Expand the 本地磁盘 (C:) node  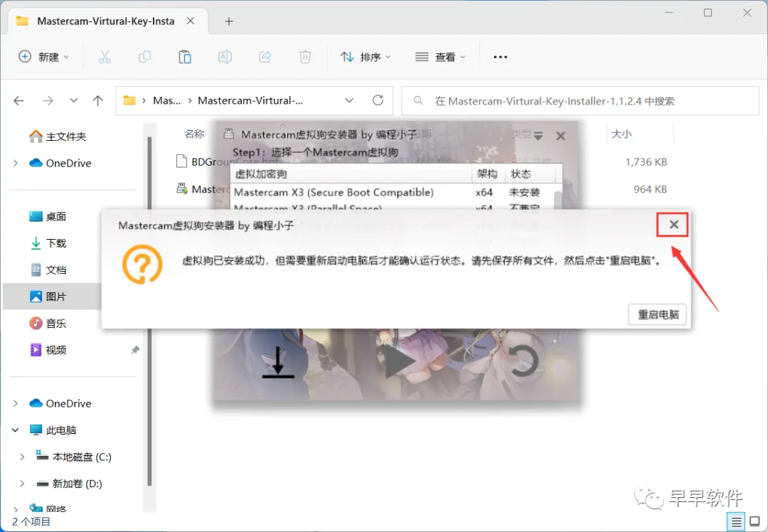[x=22, y=457]
